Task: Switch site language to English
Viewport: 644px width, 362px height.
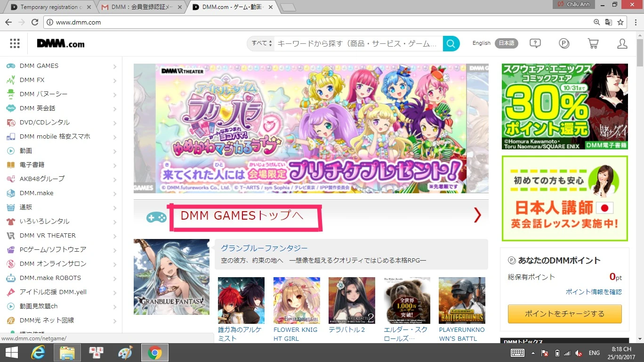Action: (x=481, y=43)
